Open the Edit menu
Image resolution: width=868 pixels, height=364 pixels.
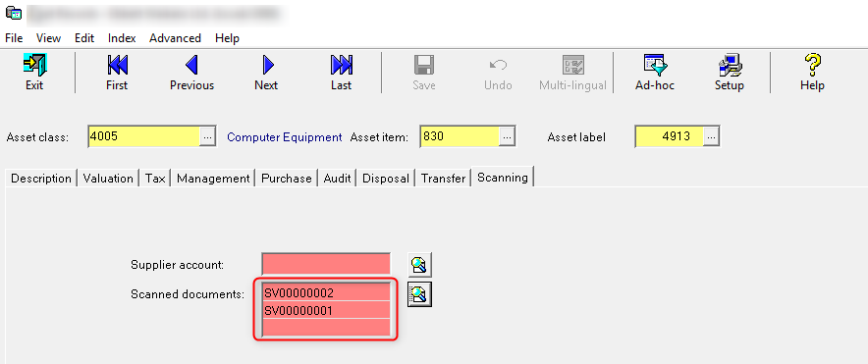[84, 38]
